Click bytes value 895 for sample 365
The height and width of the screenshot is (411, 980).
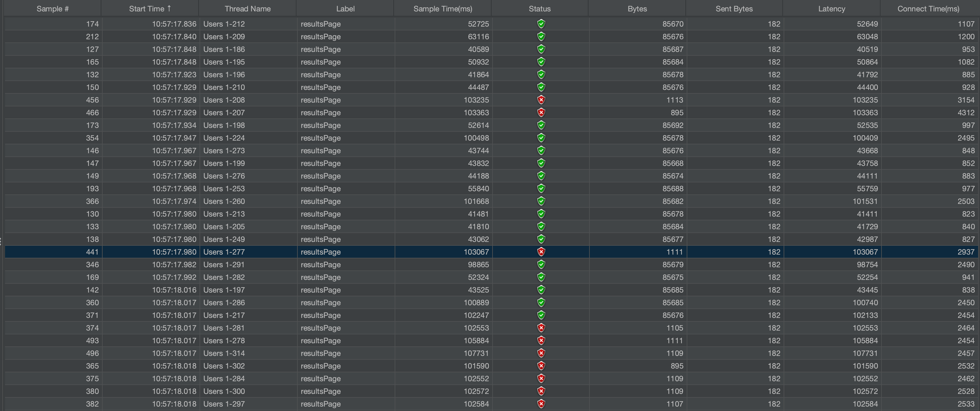coord(677,366)
